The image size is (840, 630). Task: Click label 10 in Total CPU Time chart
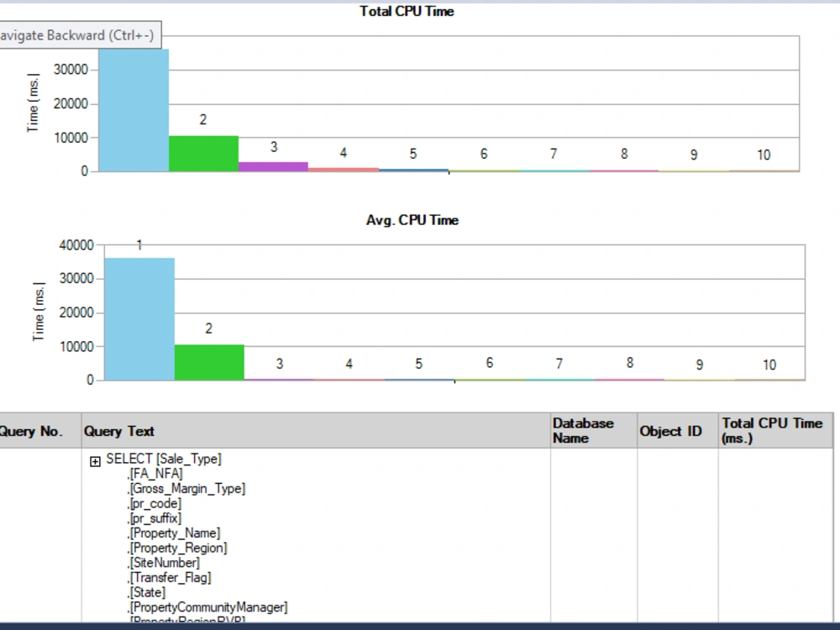coord(764,155)
